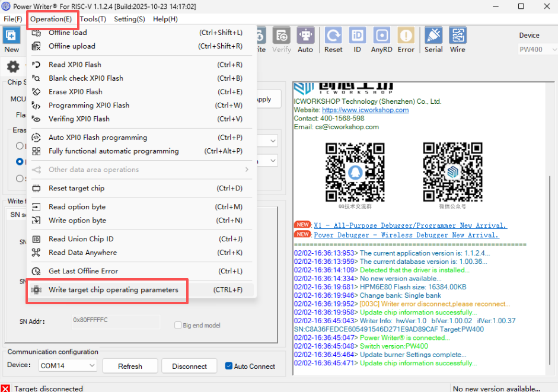The height and width of the screenshot is (392, 558).
Task: Choose Erase XPI0 Flash menu entry
Action: [75, 92]
